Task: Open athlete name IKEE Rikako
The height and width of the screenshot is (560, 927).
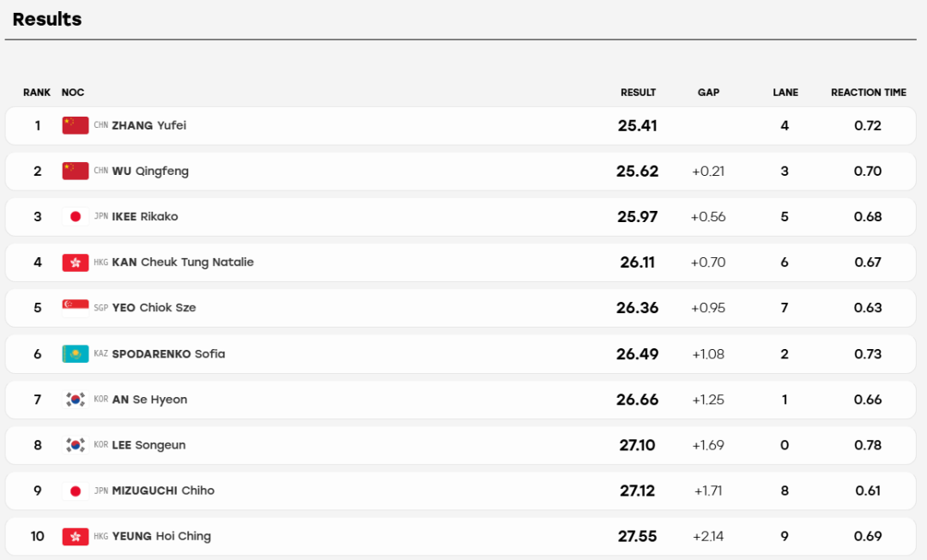Action: (145, 217)
